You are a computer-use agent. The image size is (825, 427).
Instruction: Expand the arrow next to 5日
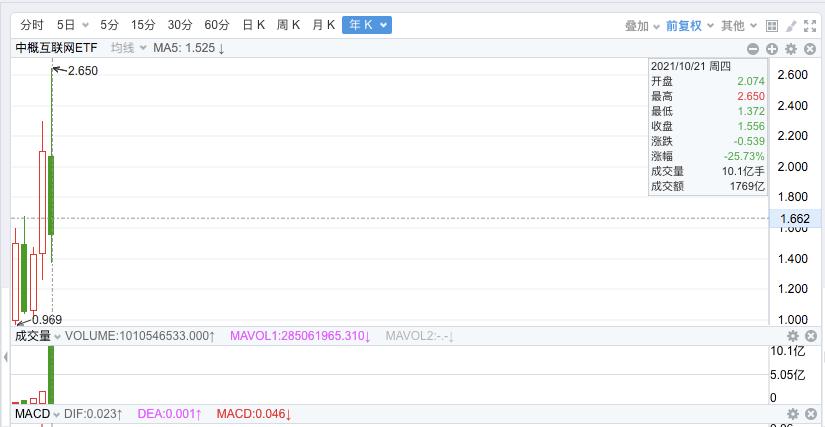[86, 25]
